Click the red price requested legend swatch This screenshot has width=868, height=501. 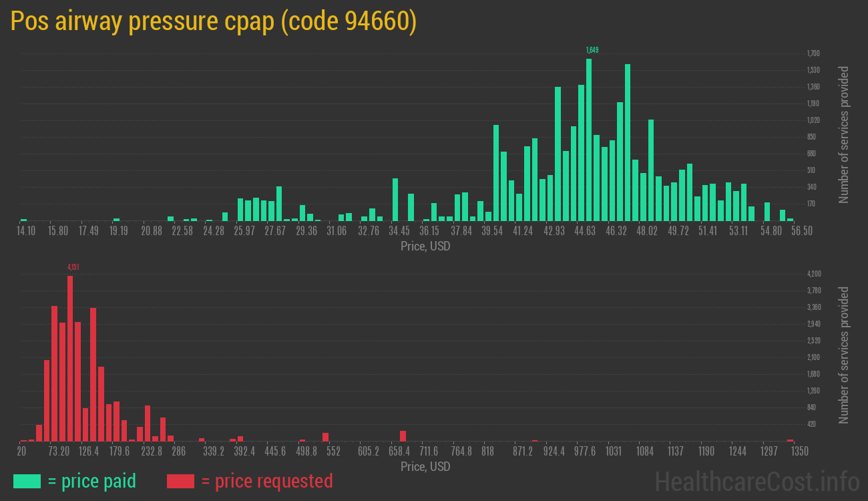[x=180, y=481]
